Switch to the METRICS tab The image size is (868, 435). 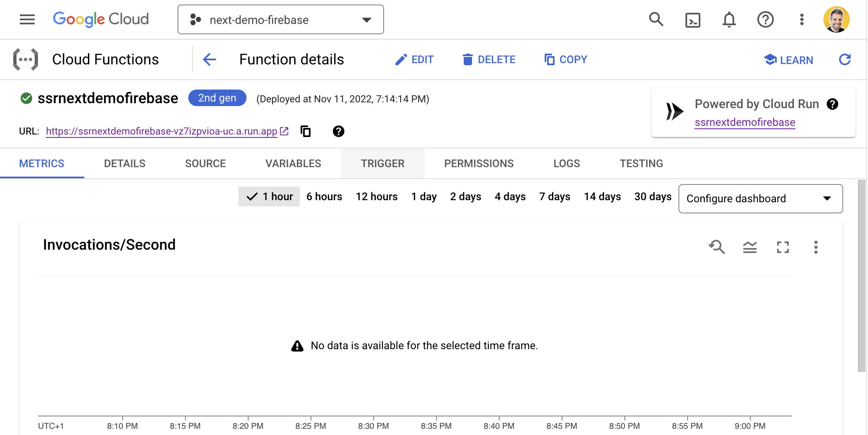point(42,163)
